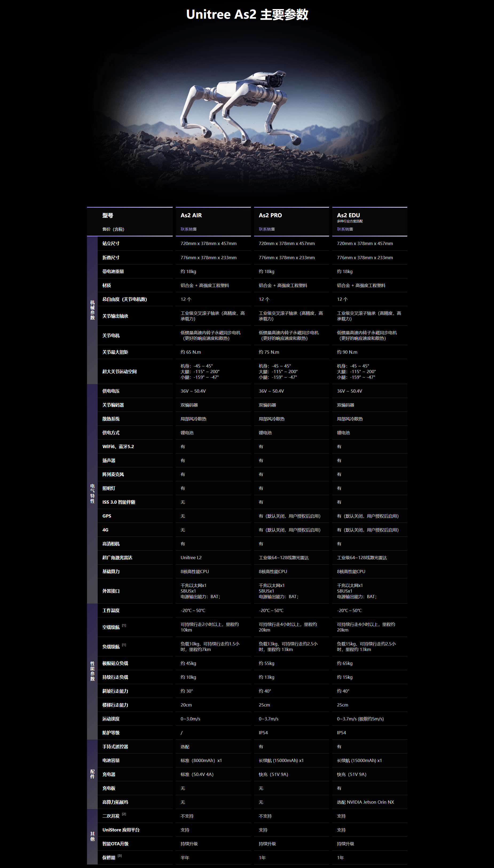Select the As2 EDU column header
This screenshot has width=494, height=868.
pos(348,215)
